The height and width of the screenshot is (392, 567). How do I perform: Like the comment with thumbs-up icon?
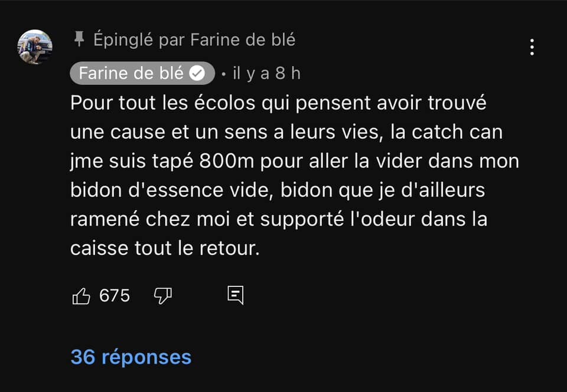82,296
